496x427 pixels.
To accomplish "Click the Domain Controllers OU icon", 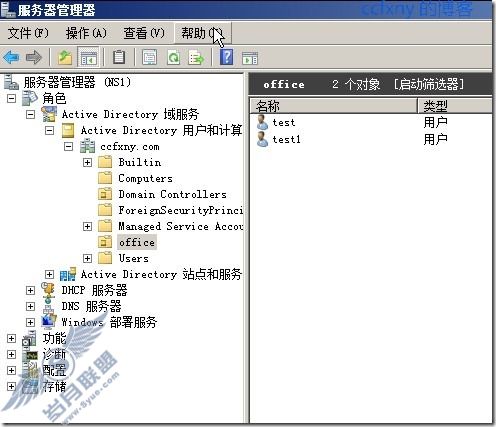I will [x=105, y=194].
